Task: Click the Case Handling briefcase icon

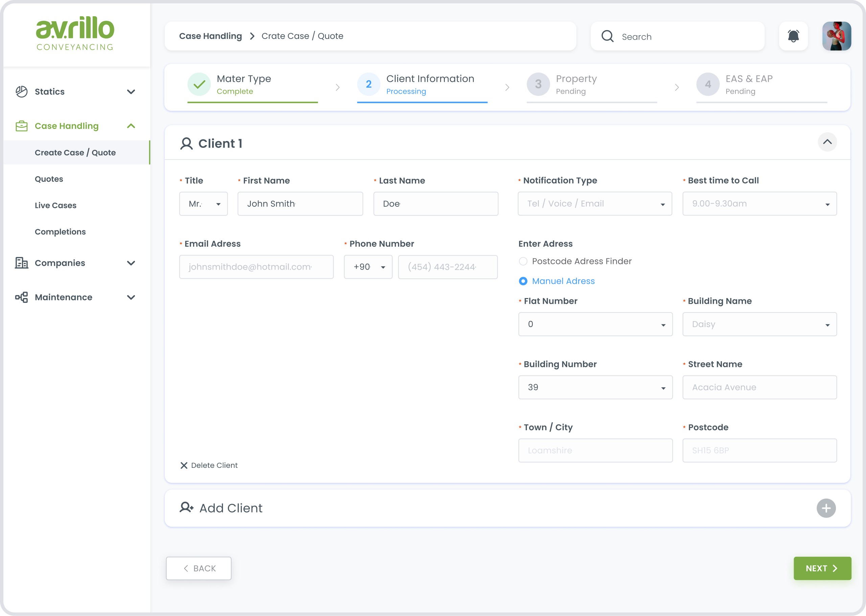Action: (x=22, y=126)
